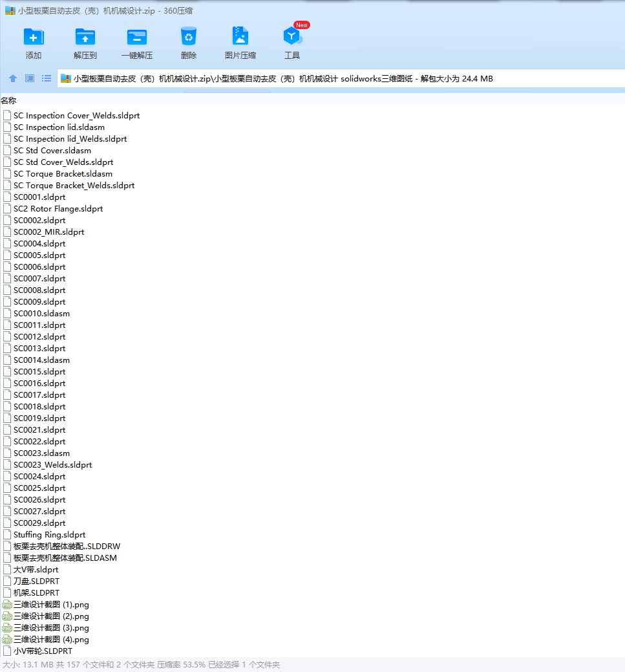
Task: Select SC0013.sldprt file
Action: pos(39,349)
